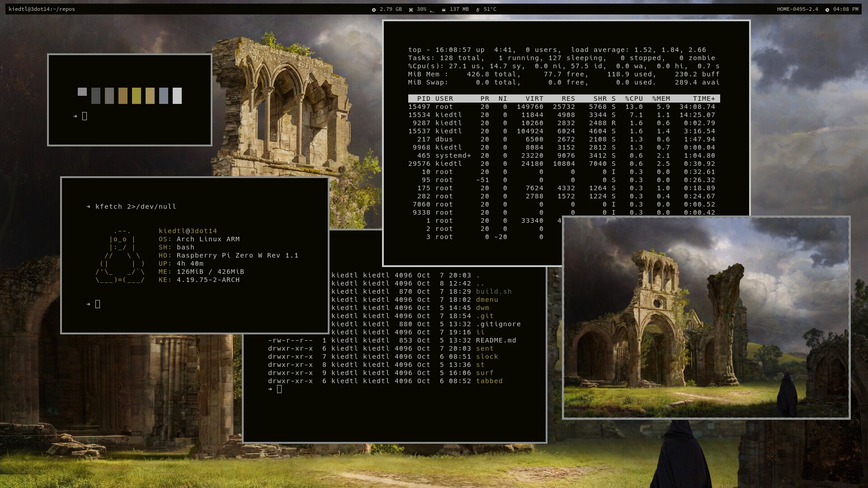The height and width of the screenshot is (488, 868).
Task: Click the tabbed directory in listing
Action: pos(489,381)
